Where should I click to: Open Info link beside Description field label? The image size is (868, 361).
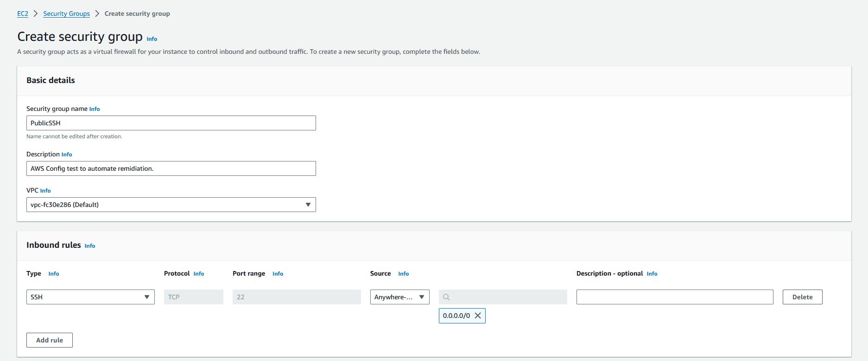click(67, 155)
